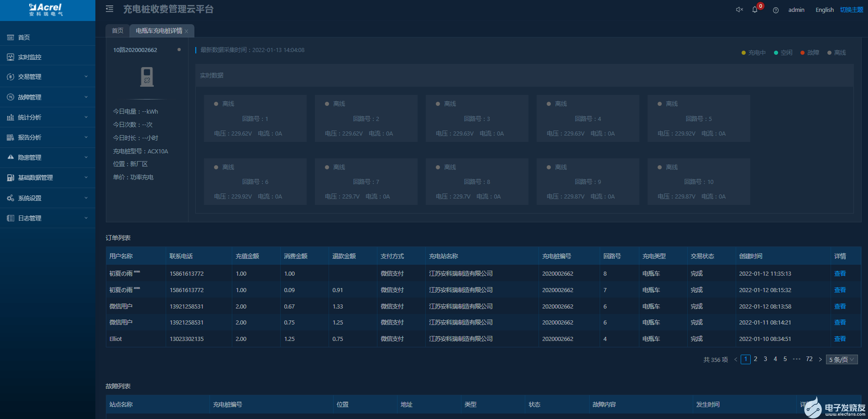Go to page 5 of orders

pos(785,359)
